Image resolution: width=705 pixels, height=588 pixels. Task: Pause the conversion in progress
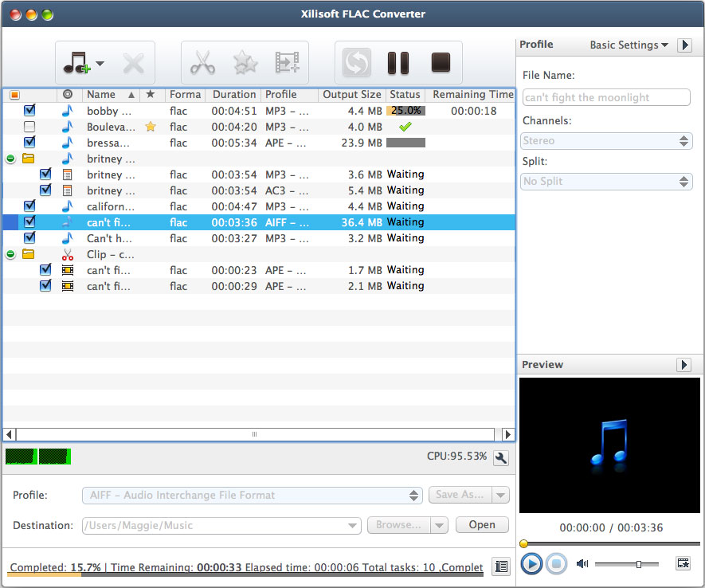point(398,63)
